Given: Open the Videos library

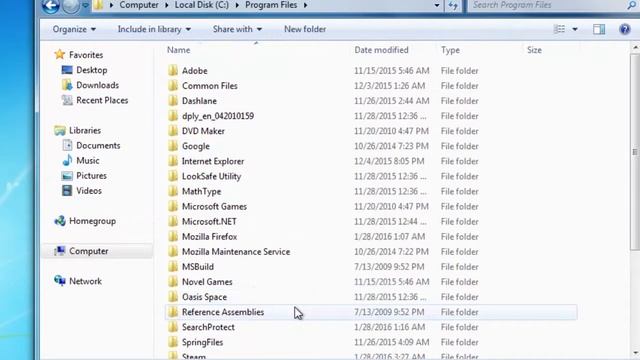Looking at the screenshot, I should (89, 191).
